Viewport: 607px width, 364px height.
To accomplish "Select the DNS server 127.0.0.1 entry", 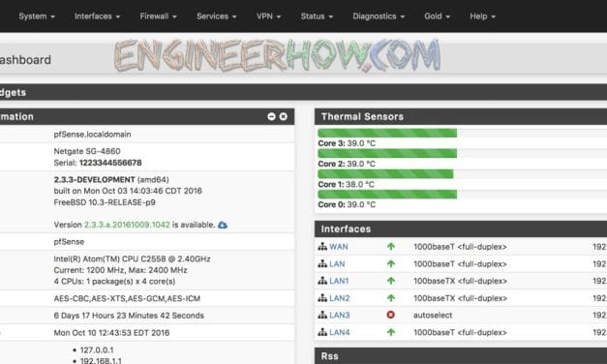I will pyautogui.click(x=97, y=350).
